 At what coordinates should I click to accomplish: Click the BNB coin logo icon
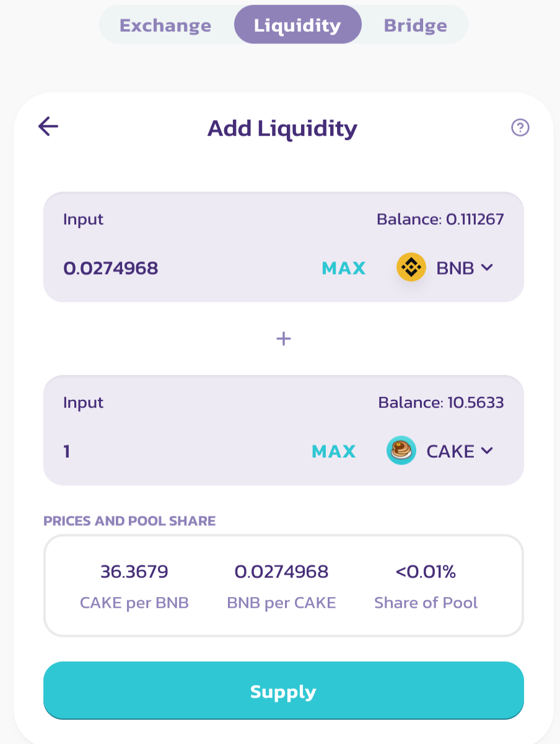coord(411,268)
